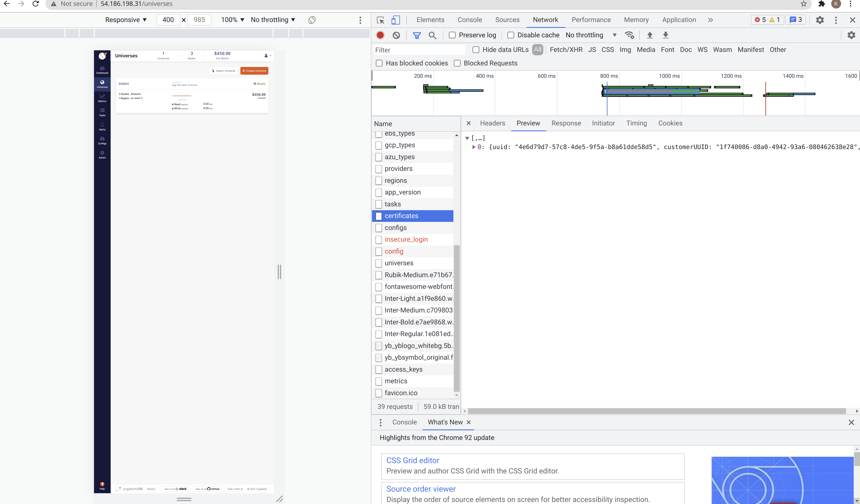The image size is (860, 504).
Task: Open the 100% zoom dropdown
Action: (x=232, y=20)
